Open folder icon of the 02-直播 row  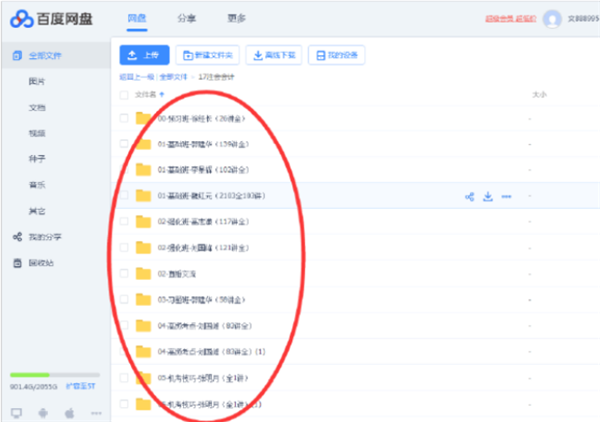(x=143, y=274)
